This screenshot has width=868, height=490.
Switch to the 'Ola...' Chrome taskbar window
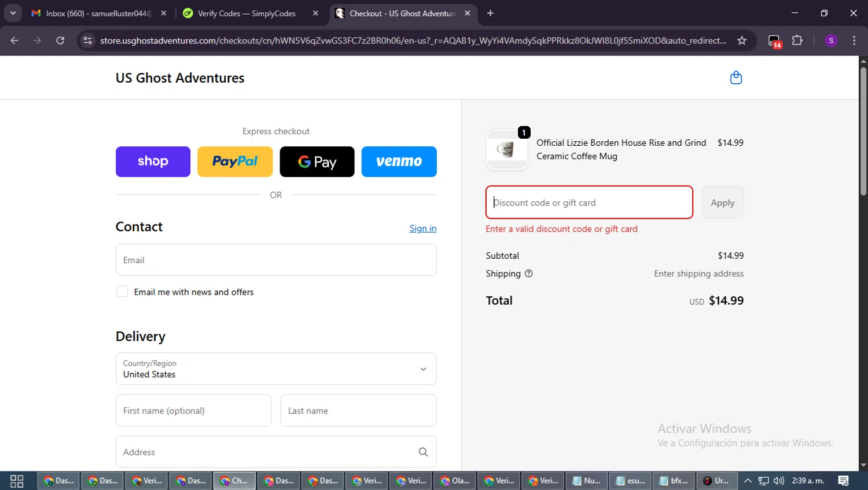455,481
